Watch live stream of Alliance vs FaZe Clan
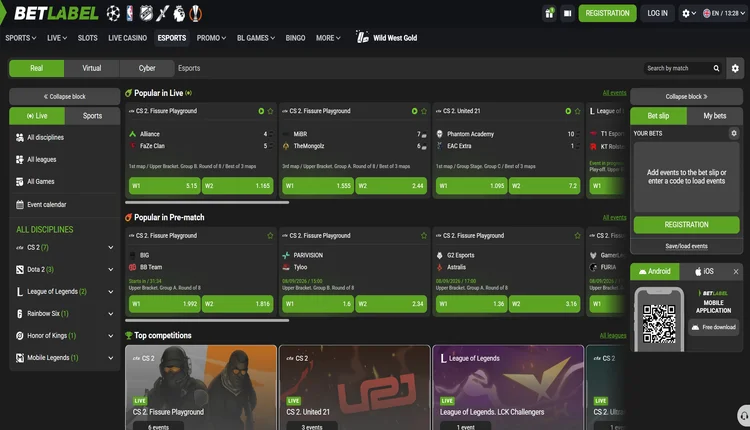The height and width of the screenshot is (430, 750). (261, 111)
